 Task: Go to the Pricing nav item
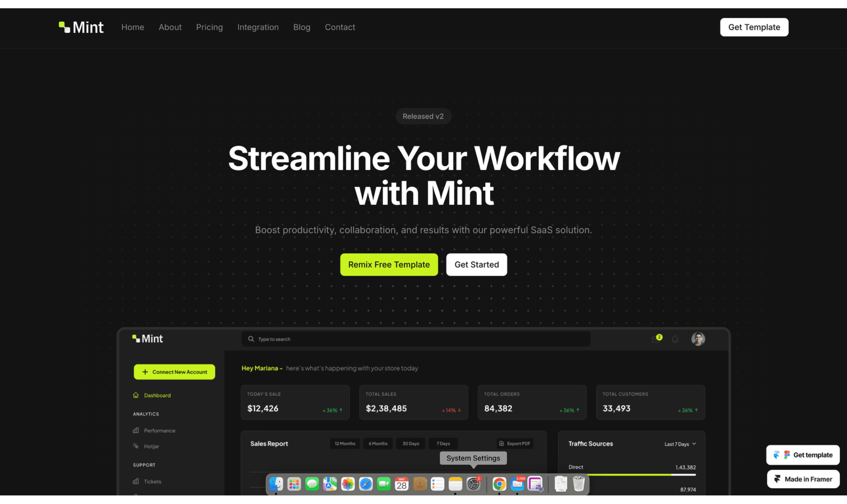pyautogui.click(x=209, y=27)
